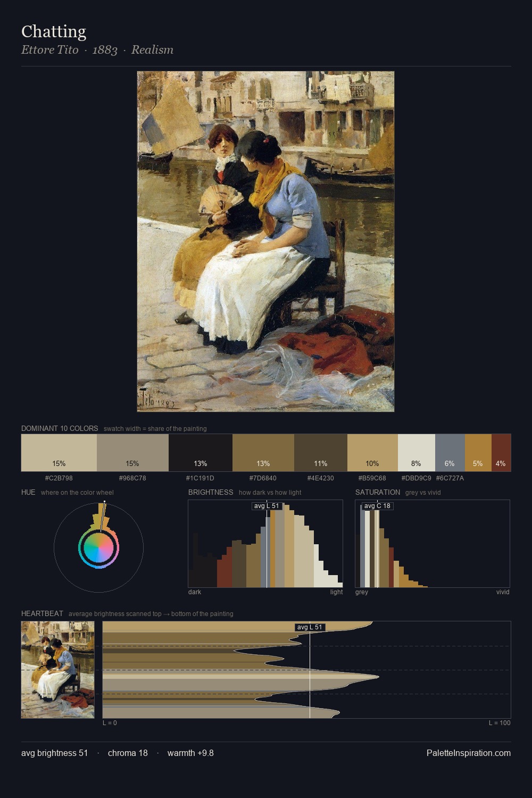Select the #C2B798 15% color swatch
This screenshot has height=798, width=532.
(59, 453)
